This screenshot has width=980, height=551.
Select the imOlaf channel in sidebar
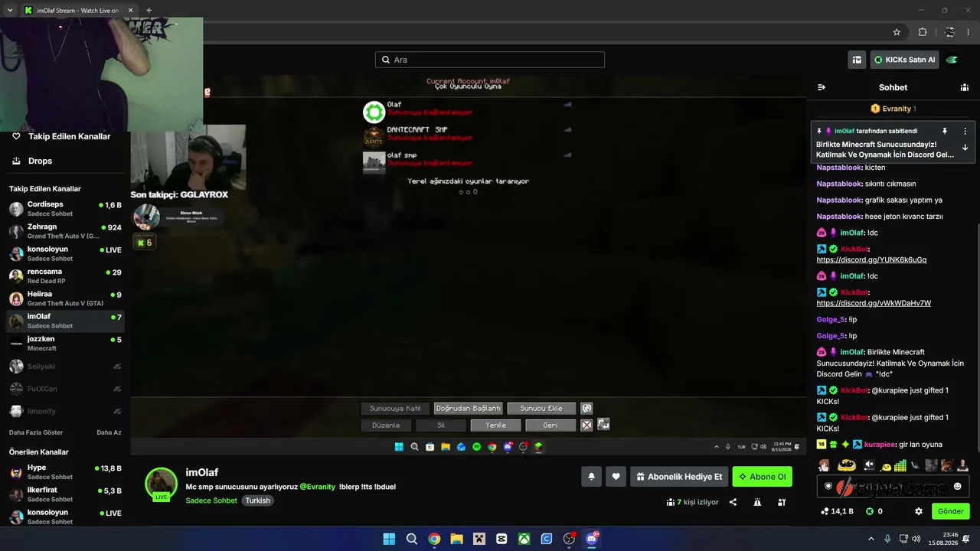(x=65, y=321)
